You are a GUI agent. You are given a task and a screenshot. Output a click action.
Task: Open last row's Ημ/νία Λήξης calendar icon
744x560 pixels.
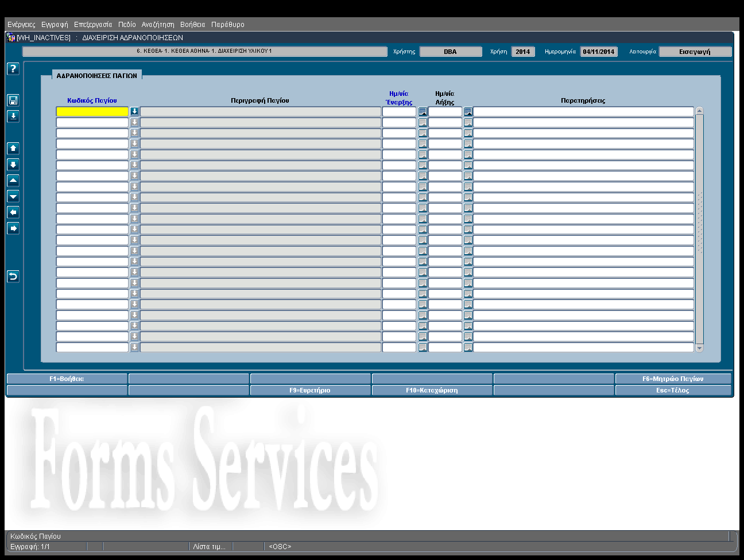click(x=468, y=347)
